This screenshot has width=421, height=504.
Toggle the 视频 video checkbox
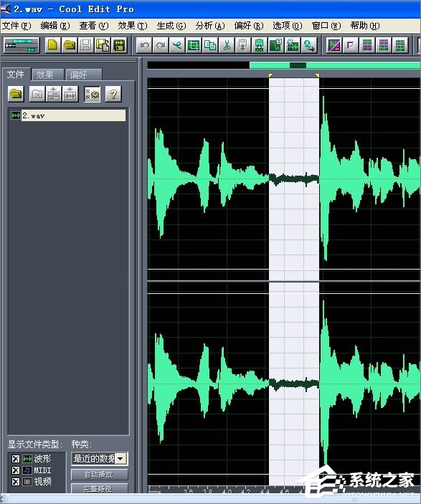click(x=16, y=482)
